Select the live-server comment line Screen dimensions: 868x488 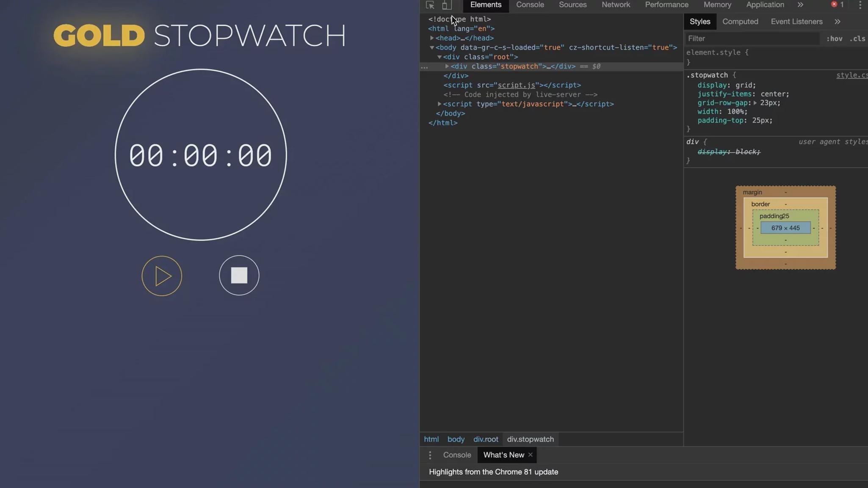[x=520, y=94]
